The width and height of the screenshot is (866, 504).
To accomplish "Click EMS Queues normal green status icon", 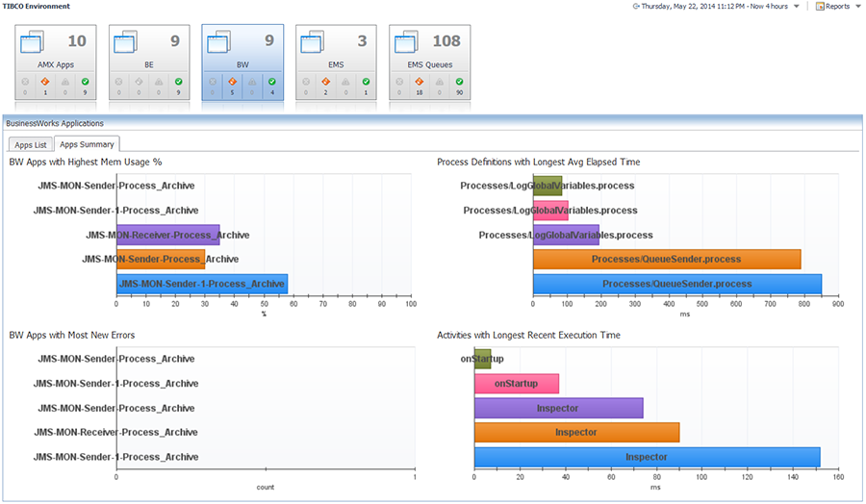I will point(460,82).
